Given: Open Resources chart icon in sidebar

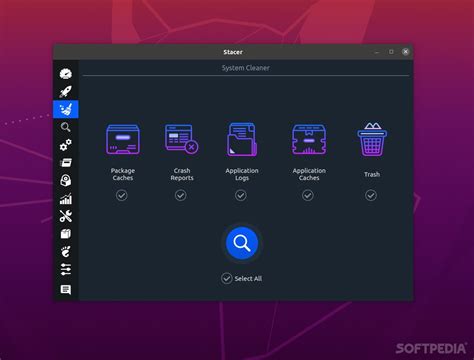Looking at the screenshot, I should coord(66,199).
